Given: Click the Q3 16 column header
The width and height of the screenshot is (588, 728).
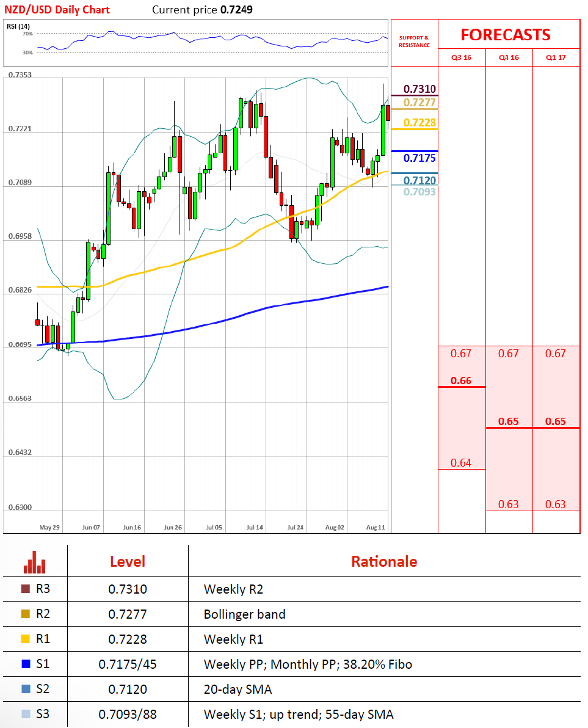Looking at the screenshot, I should coord(462,57).
